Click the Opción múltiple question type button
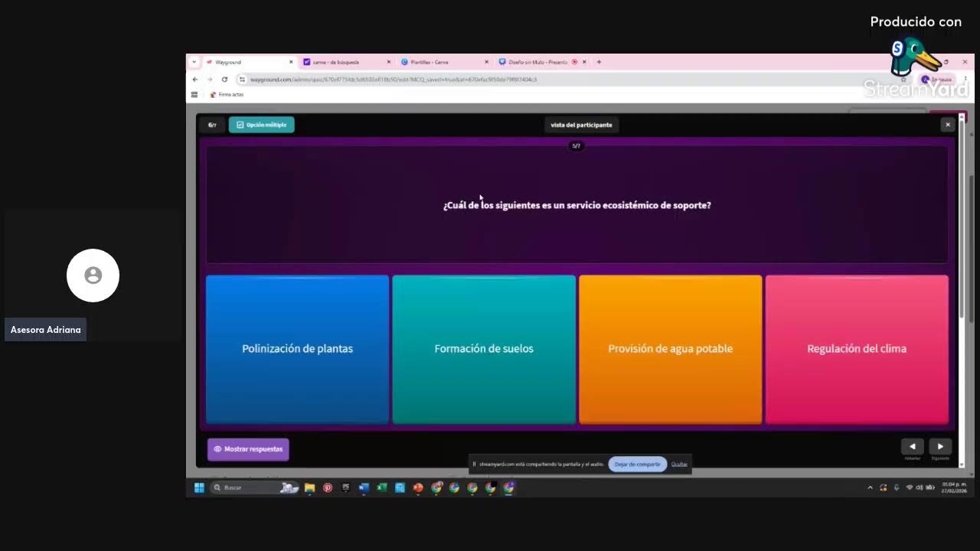 tap(261, 125)
